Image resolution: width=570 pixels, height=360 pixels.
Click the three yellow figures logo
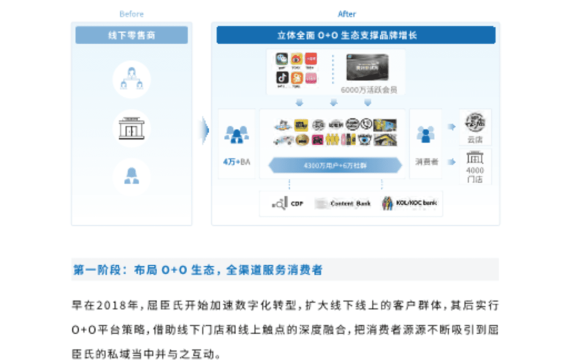coord(332,140)
